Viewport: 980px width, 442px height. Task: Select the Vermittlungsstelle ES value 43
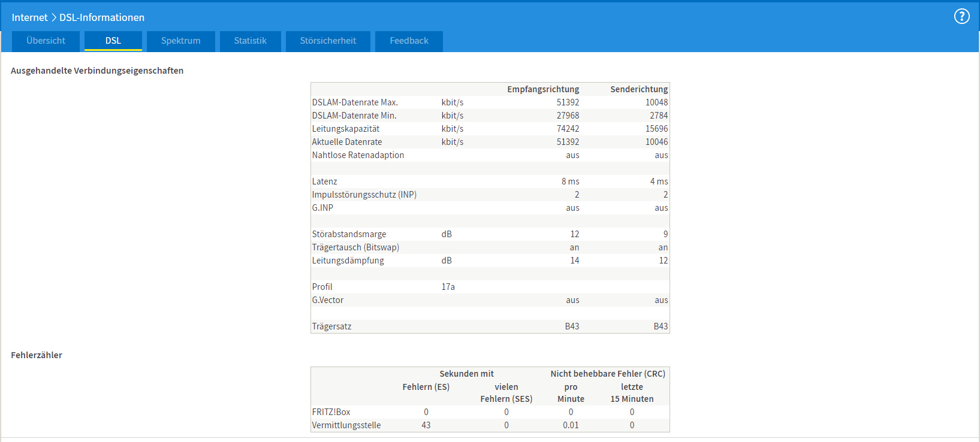pos(426,425)
